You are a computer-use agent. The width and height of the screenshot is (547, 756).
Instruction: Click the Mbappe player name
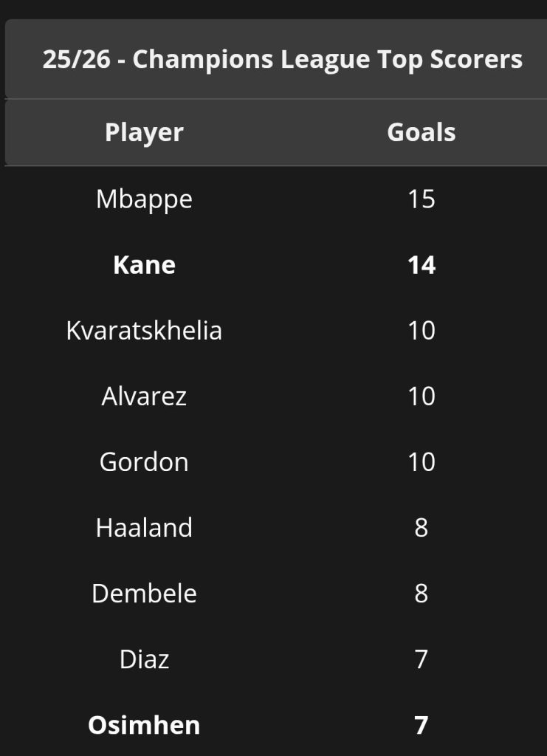(144, 199)
